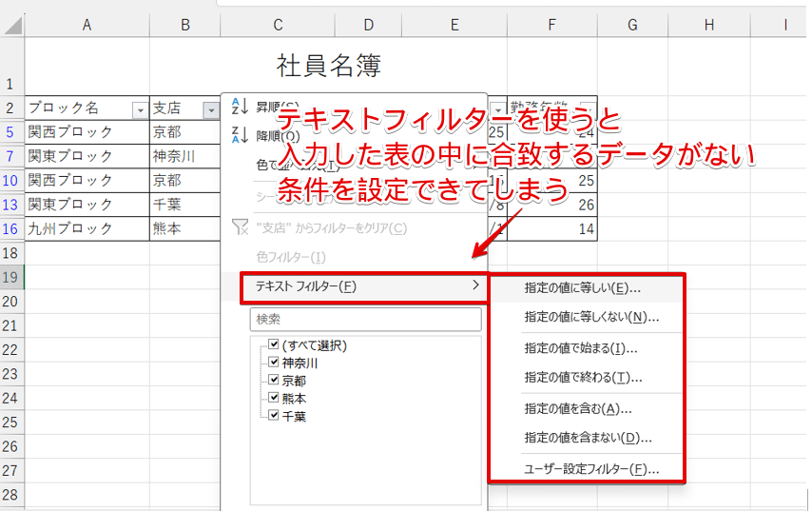
Task: Click the 京都 cell in row 5
Action: (x=184, y=132)
